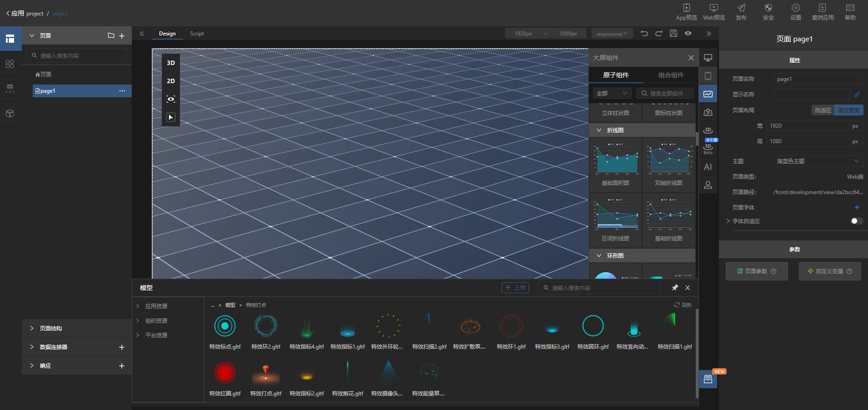Select 固定宽高 layout option
Viewport: 868px width, 410px height.
click(848, 110)
